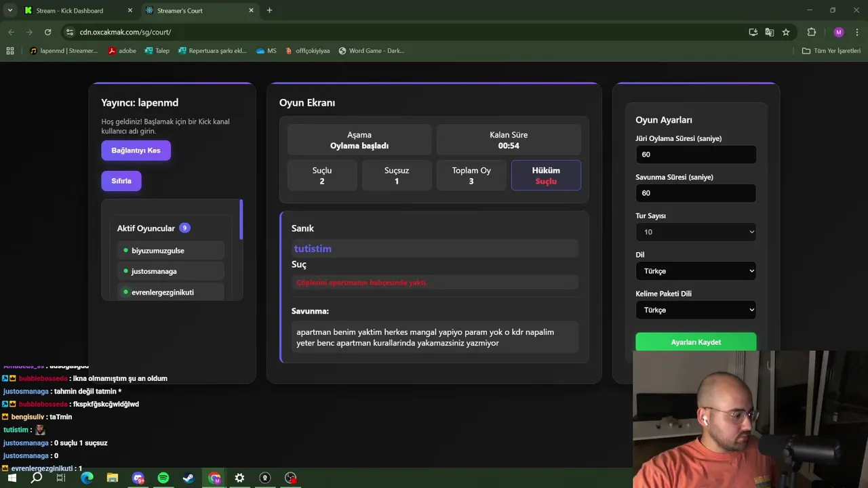Click the active players count badge 9
Image resolution: width=868 pixels, height=488 pixels.
tap(184, 228)
